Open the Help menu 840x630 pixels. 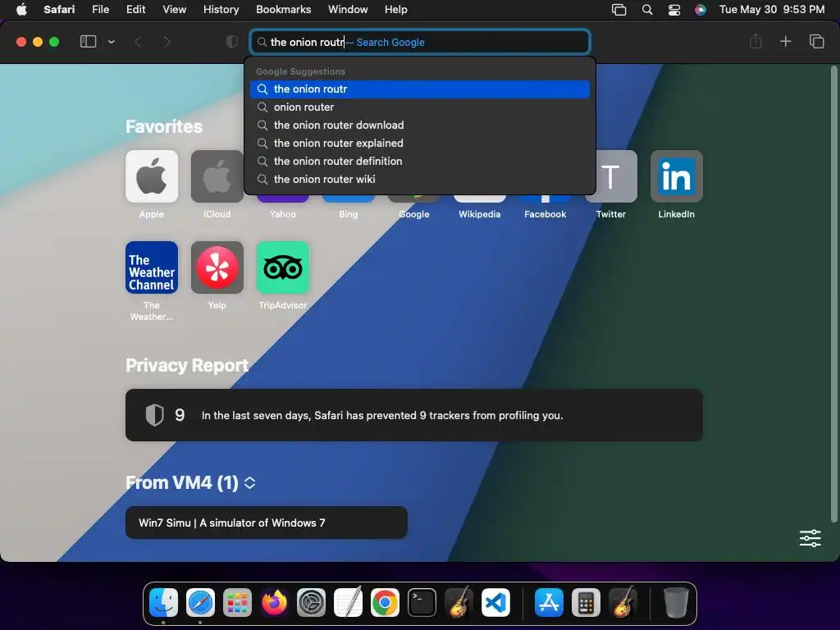pos(396,10)
